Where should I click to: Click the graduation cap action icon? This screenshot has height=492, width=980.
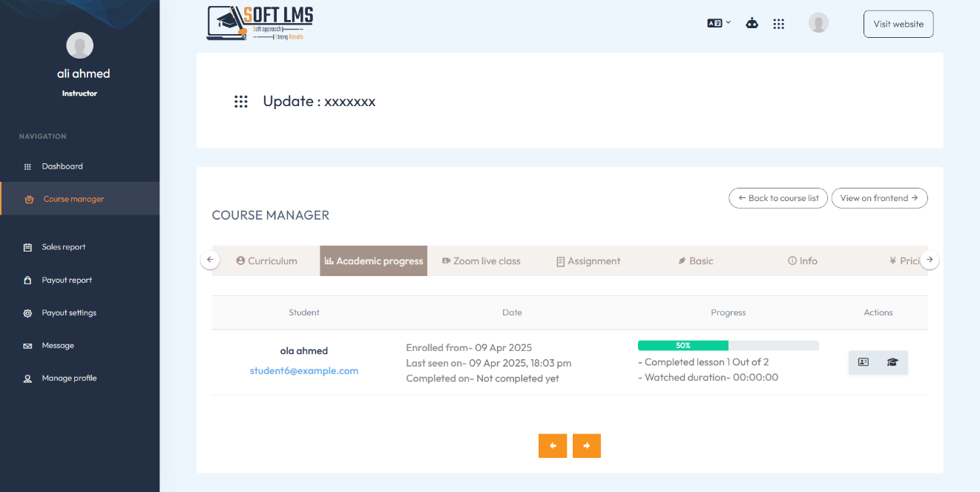[x=892, y=362]
